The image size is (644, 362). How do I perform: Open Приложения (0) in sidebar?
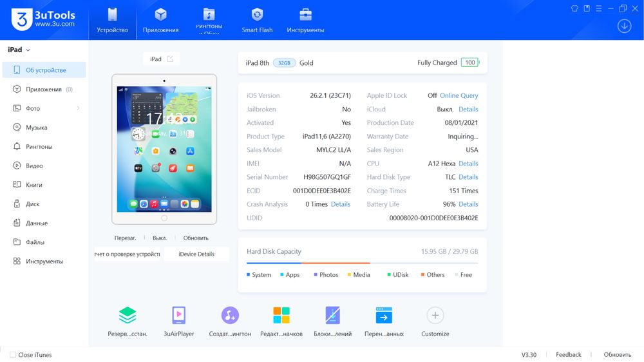[44, 89]
